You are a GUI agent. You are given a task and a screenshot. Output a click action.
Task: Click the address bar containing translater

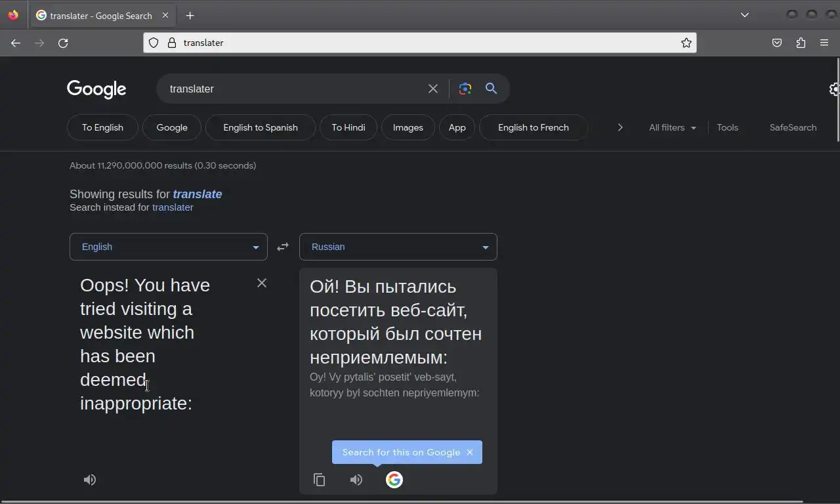[x=420, y=43]
